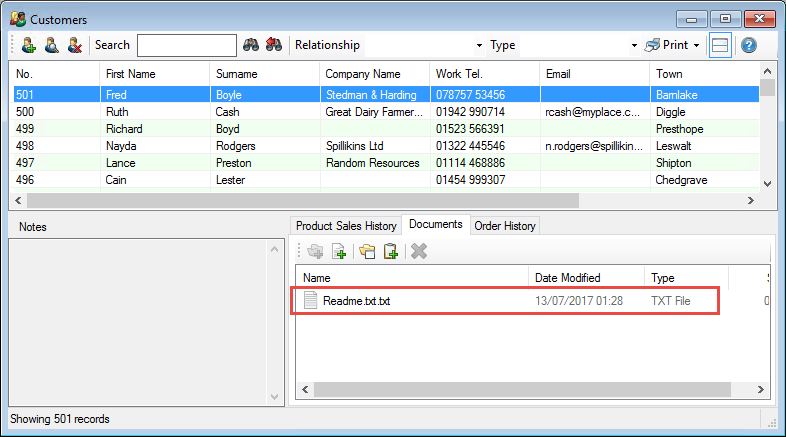Add a new document with the plus icon
This screenshot has width=786, height=437.
coord(339,252)
